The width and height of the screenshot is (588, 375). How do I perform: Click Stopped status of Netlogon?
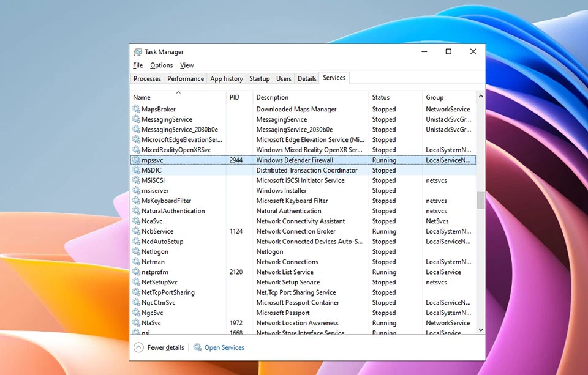click(383, 252)
